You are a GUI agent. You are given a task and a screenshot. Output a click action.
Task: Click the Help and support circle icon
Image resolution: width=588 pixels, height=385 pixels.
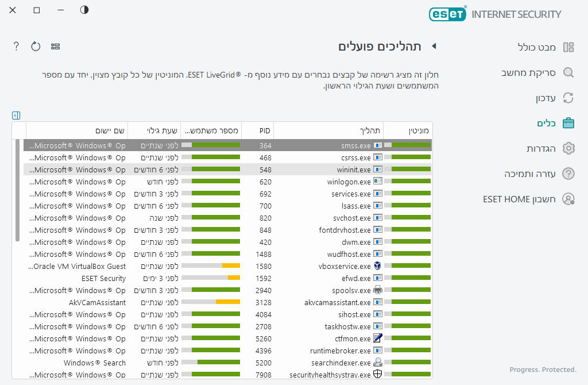pyautogui.click(x=568, y=174)
